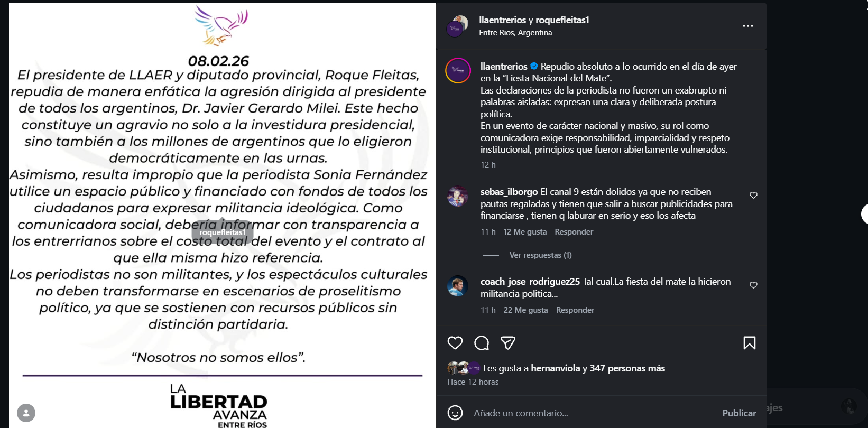
Task: Share the post via paper plane icon
Action: pyautogui.click(x=508, y=343)
